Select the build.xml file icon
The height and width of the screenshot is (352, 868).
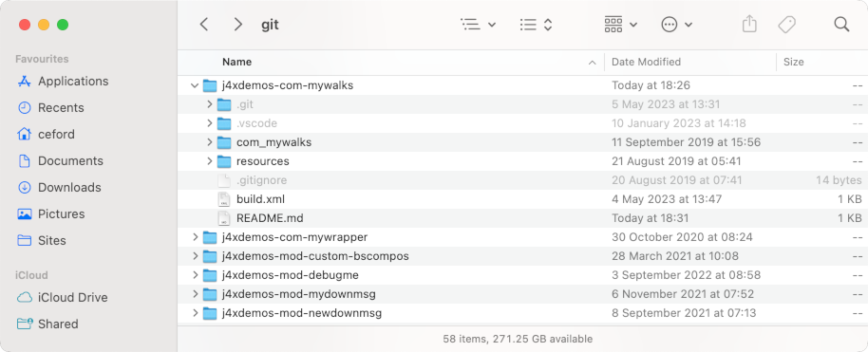pyautogui.click(x=223, y=199)
